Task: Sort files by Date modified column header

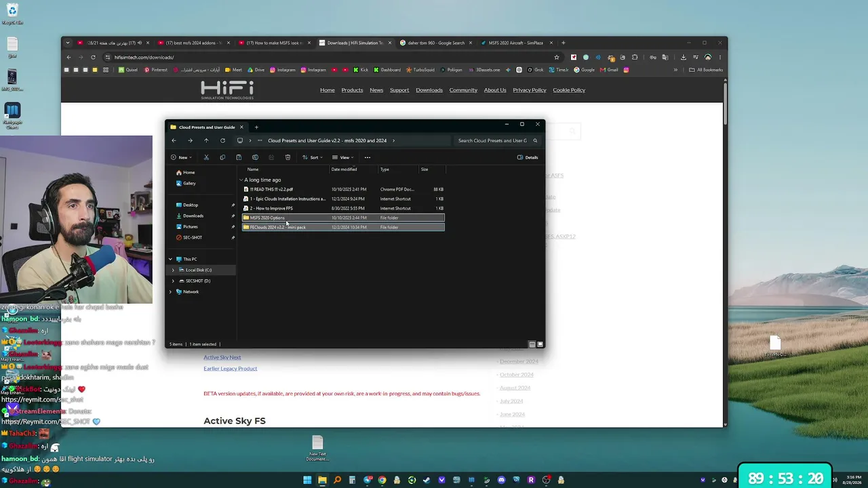Action: pos(344,169)
